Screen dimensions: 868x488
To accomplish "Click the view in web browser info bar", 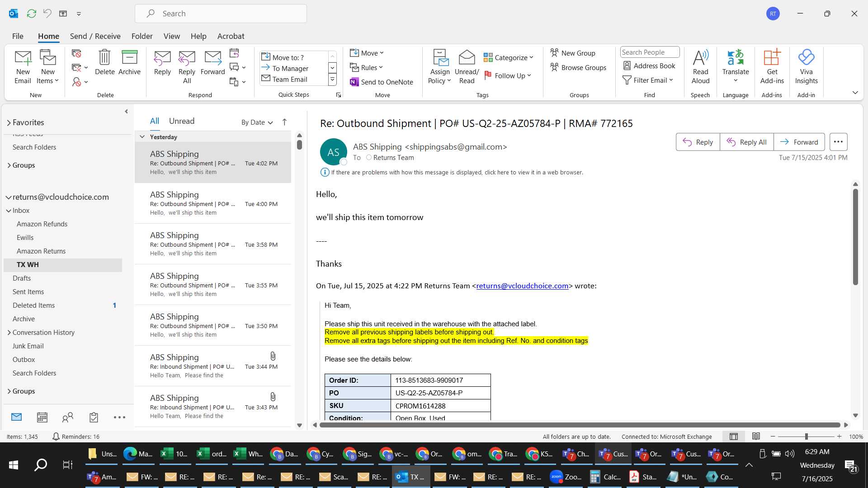I will click(x=457, y=172).
